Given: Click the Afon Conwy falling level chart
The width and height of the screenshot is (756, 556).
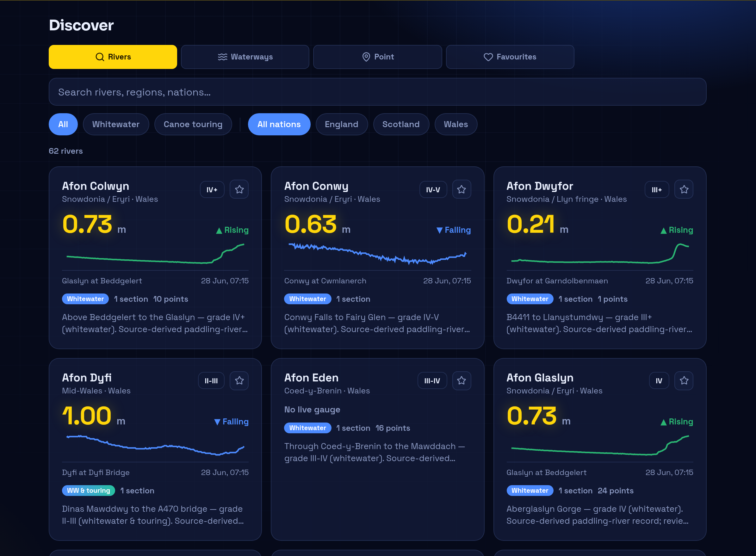Looking at the screenshot, I should [x=377, y=254].
